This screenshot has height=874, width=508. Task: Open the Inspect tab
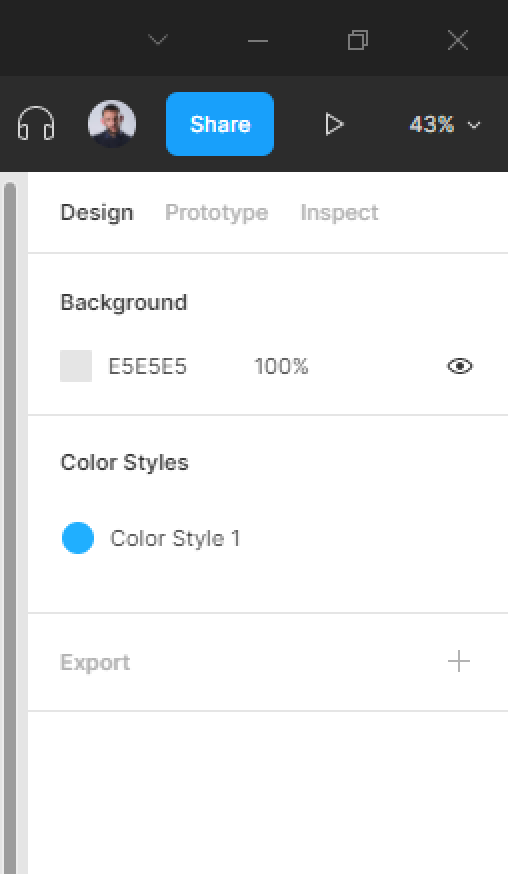pyautogui.click(x=339, y=212)
